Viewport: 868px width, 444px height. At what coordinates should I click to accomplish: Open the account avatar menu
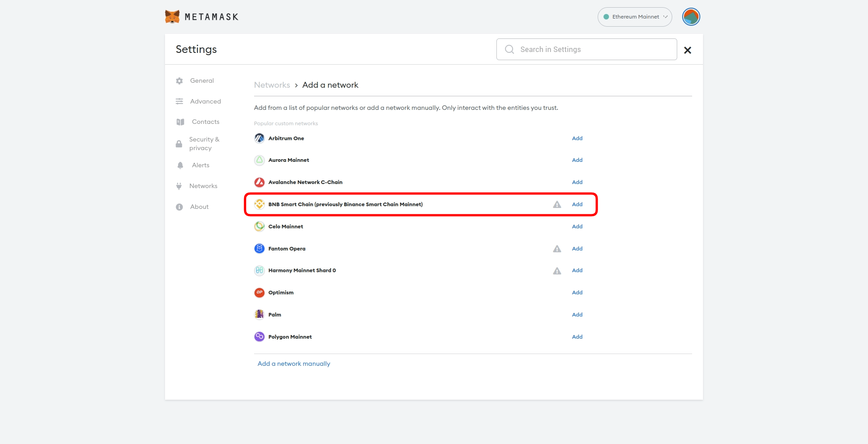click(x=691, y=17)
